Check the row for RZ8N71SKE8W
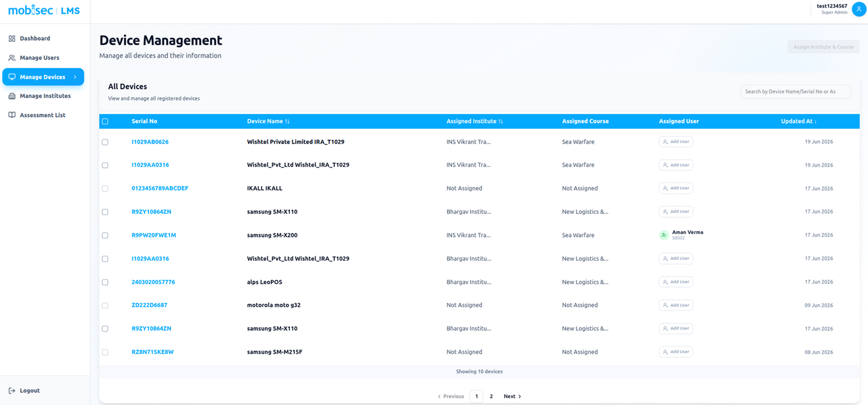The height and width of the screenshot is (405, 868). click(x=105, y=352)
